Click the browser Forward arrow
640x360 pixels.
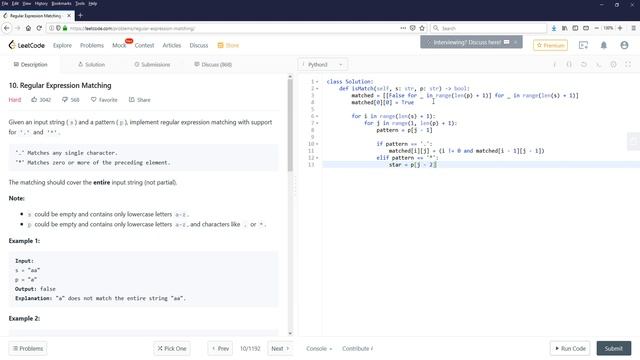[17, 28]
